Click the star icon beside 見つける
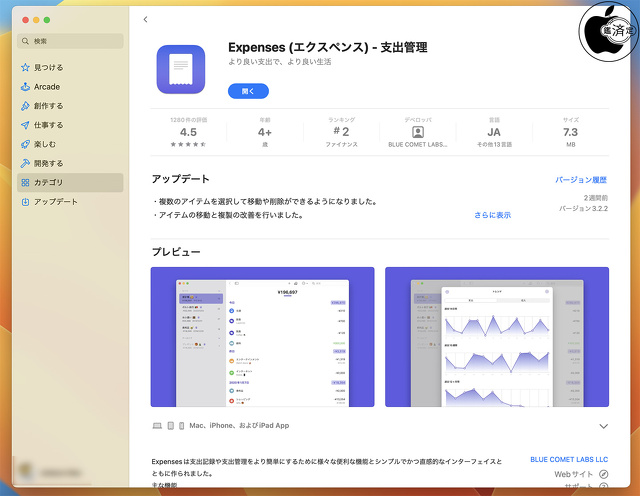The height and width of the screenshot is (496, 640). click(25, 67)
